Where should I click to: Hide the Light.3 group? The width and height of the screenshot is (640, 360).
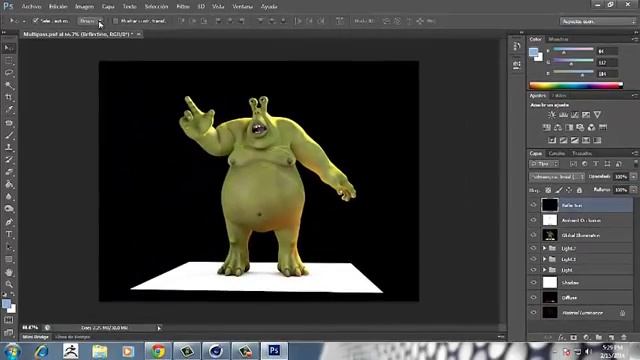(x=533, y=259)
